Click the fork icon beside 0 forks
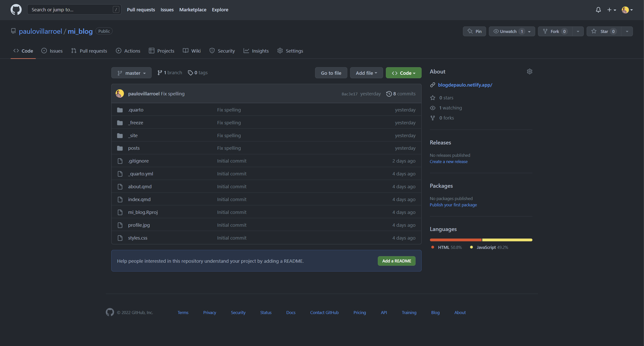Image resolution: width=644 pixels, height=346 pixels. (x=432, y=118)
